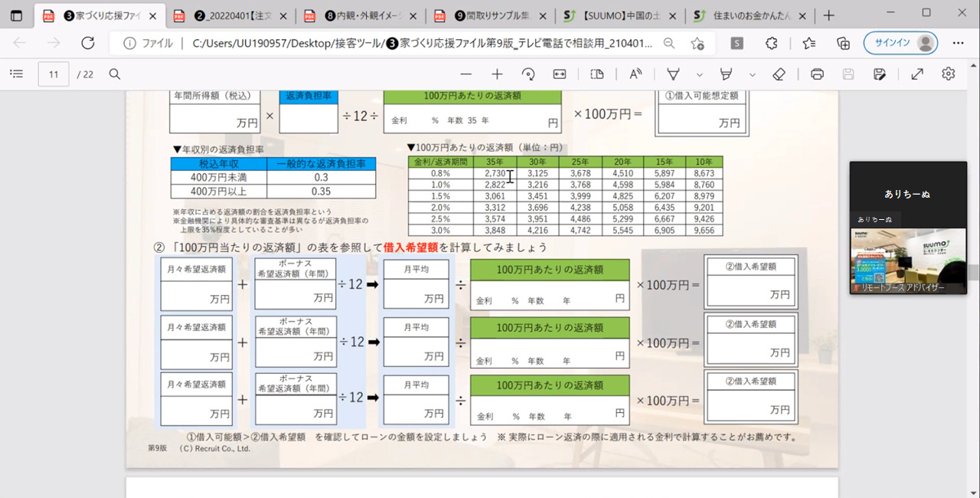Open the Edge settings and more menu
The image size is (980, 498).
[x=958, y=44]
